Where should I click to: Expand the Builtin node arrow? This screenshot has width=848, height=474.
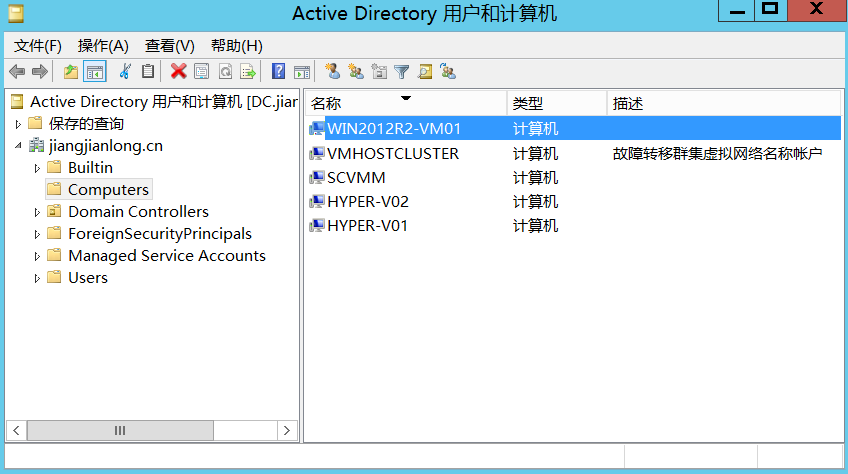click(37, 168)
